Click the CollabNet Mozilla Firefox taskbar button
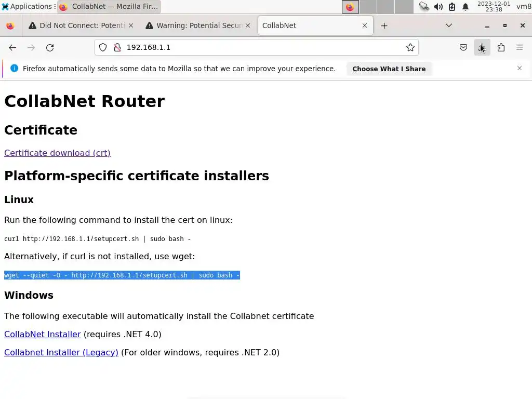Screen dimensions: 532x399 [109, 6]
